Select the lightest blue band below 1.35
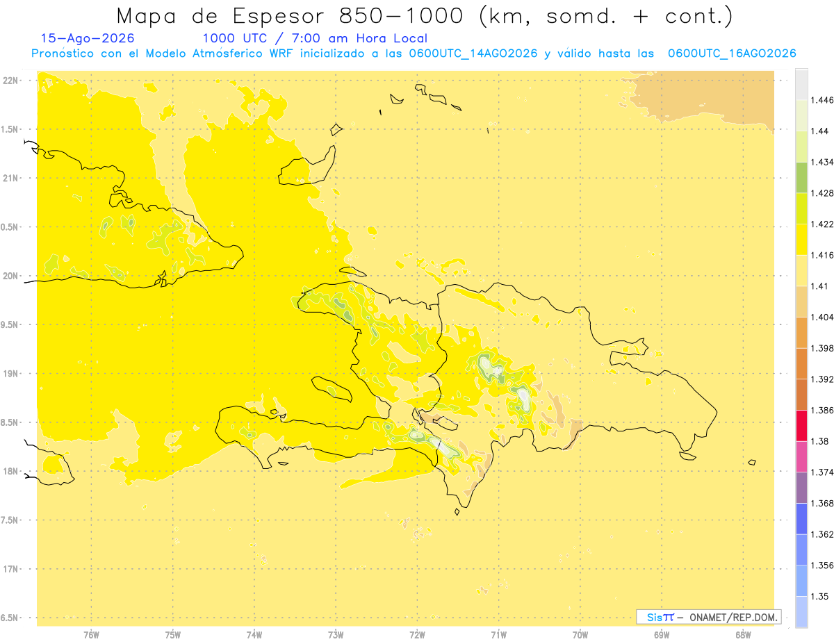 click(x=801, y=611)
